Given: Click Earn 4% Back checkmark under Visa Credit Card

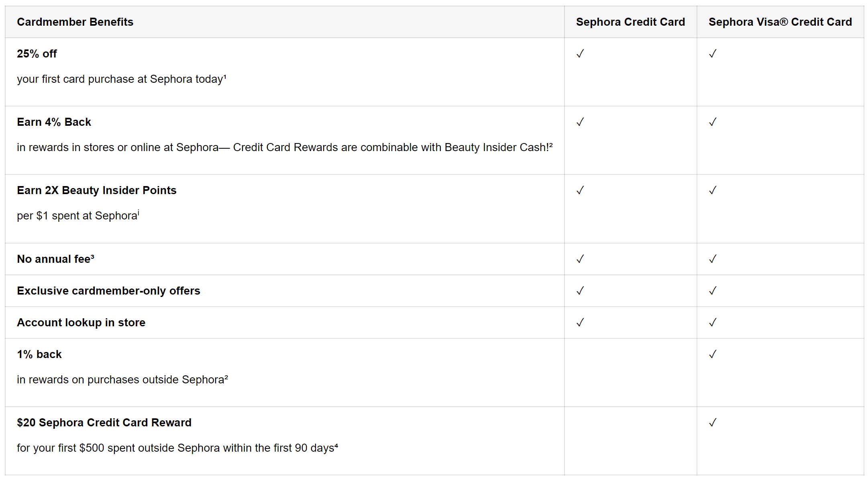Looking at the screenshot, I should pos(713,122).
